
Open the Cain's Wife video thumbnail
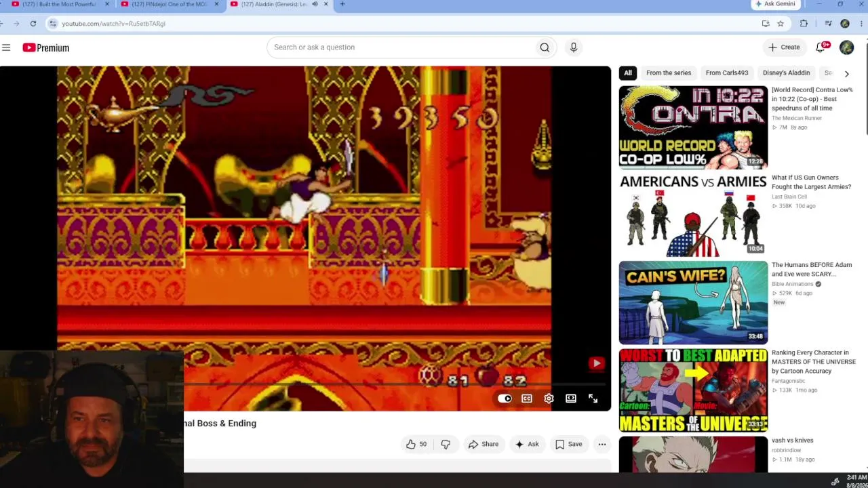coord(693,302)
